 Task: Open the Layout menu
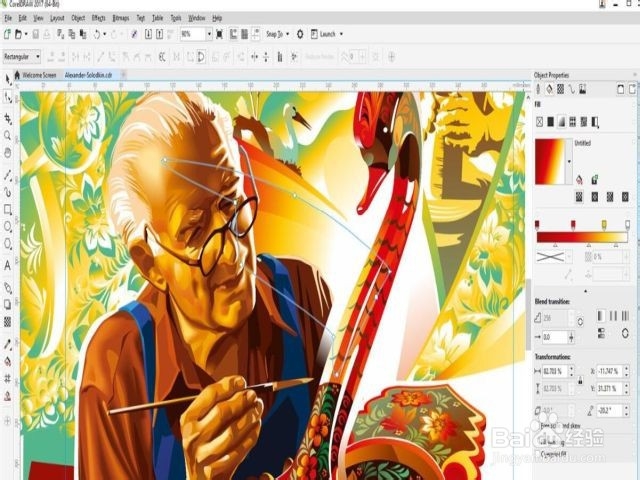pos(57,18)
